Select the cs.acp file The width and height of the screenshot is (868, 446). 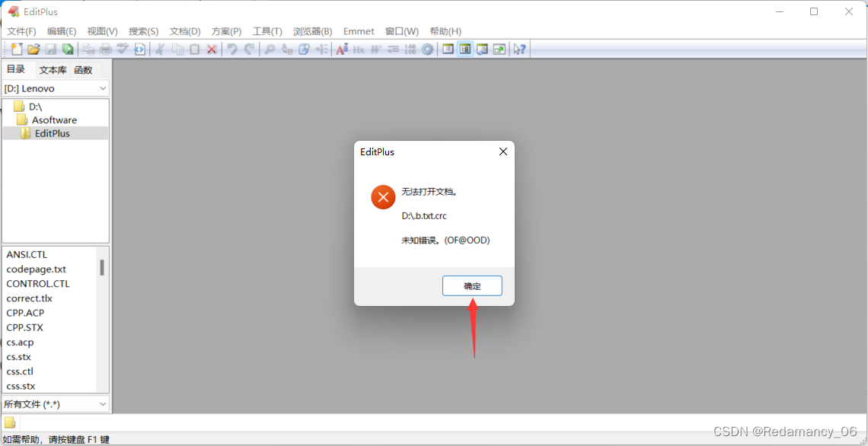[21, 342]
